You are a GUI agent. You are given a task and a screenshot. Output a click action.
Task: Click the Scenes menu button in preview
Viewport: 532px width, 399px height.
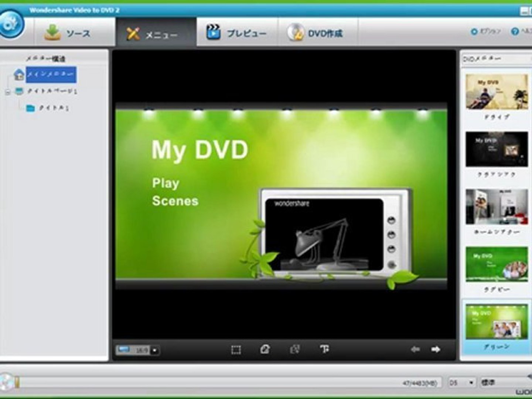point(175,201)
